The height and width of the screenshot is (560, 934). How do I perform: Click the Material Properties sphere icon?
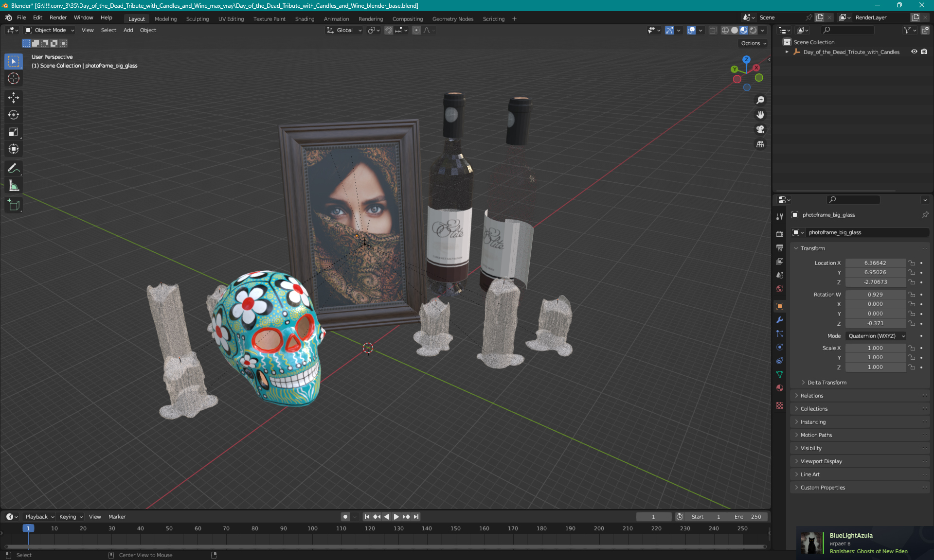pos(781,404)
